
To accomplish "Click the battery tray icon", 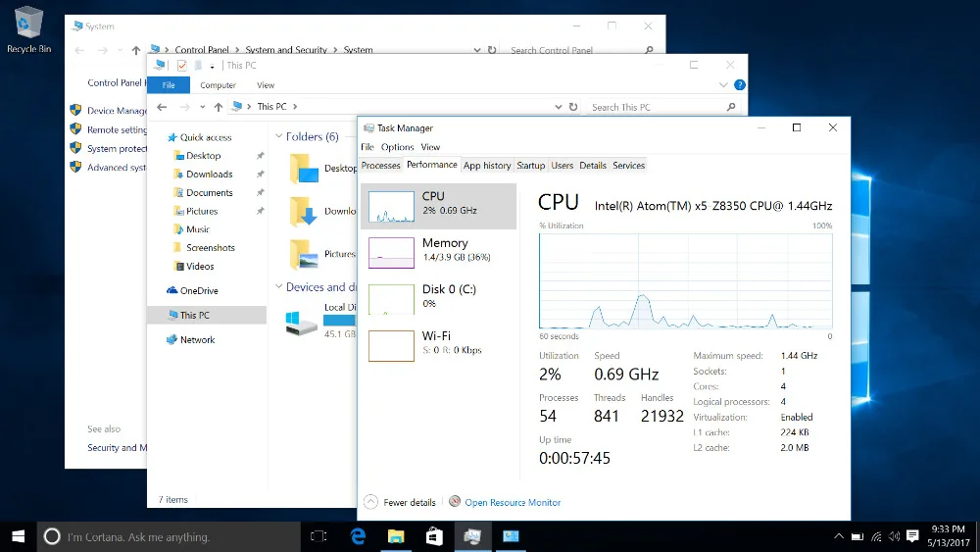I will tap(857, 536).
